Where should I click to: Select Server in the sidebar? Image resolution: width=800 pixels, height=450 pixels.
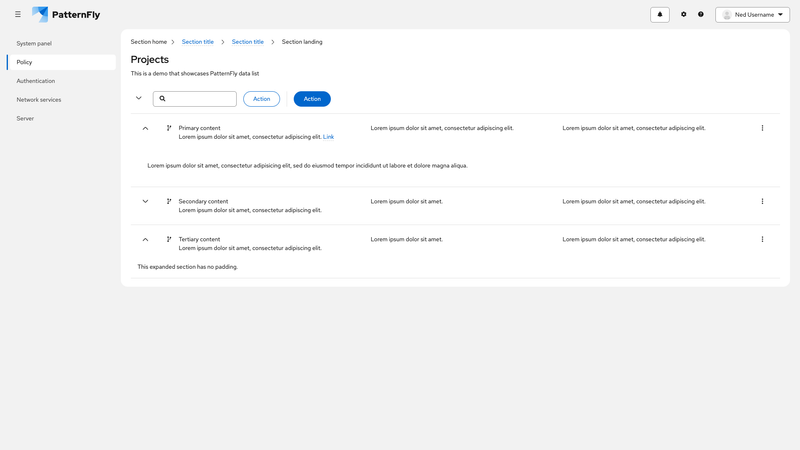[x=61, y=118]
